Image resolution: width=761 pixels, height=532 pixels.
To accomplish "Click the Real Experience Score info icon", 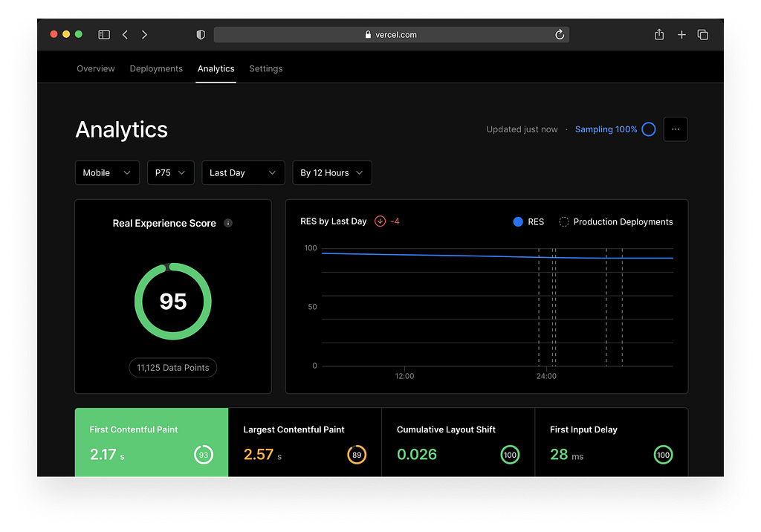I will (x=228, y=223).
